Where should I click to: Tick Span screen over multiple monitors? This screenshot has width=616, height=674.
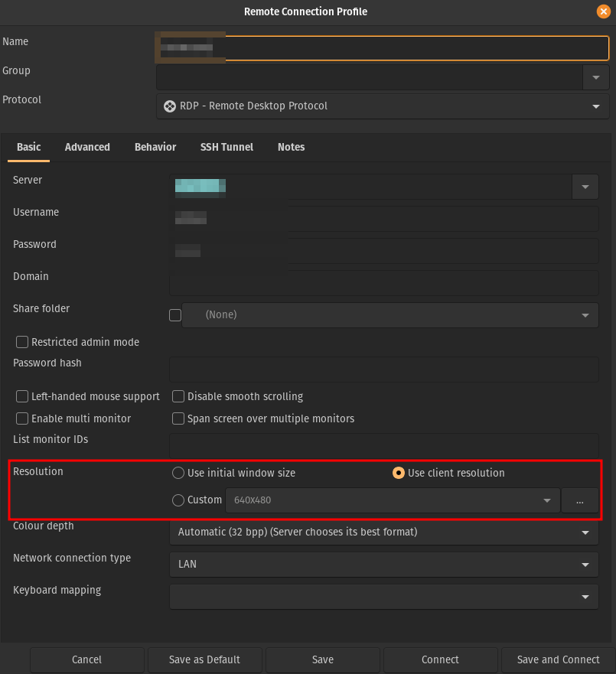click(x=178, y=418)
